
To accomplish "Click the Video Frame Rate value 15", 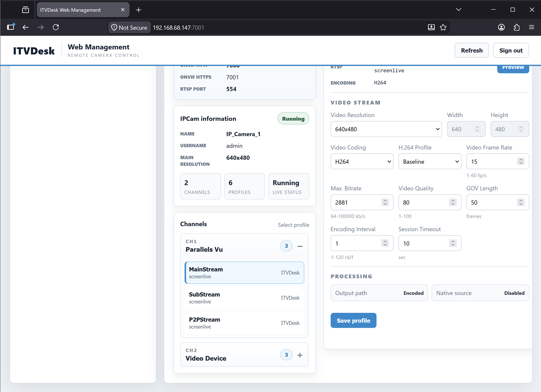I will 474,162.
